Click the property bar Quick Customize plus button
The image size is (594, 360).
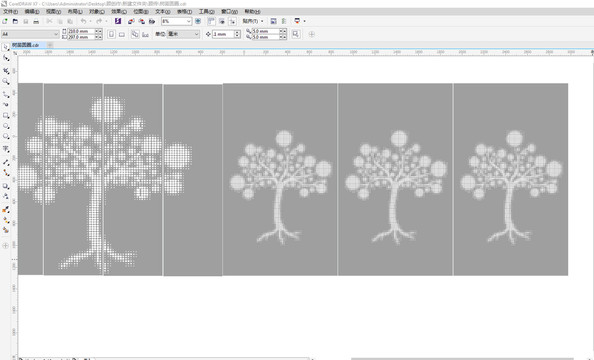coord(311,34)
